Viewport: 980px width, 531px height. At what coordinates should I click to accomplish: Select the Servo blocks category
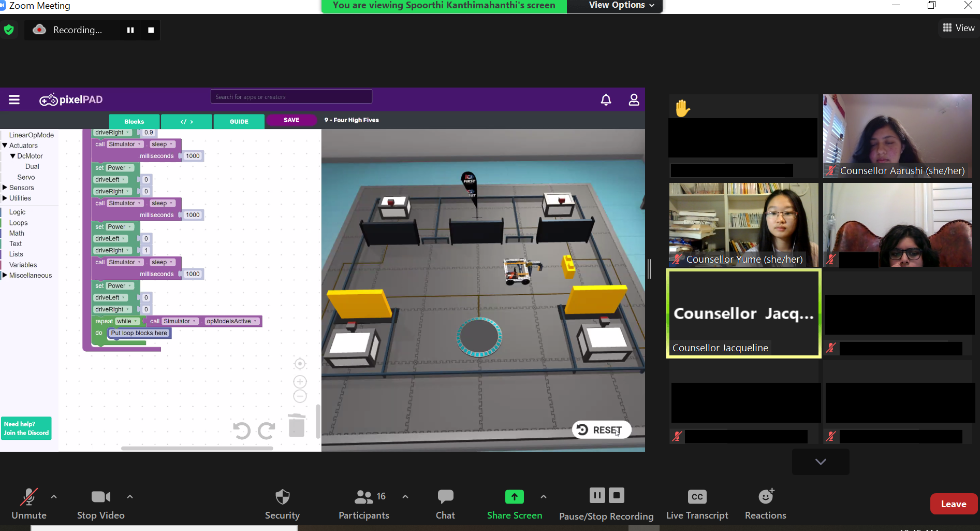[x=26, y=177]
